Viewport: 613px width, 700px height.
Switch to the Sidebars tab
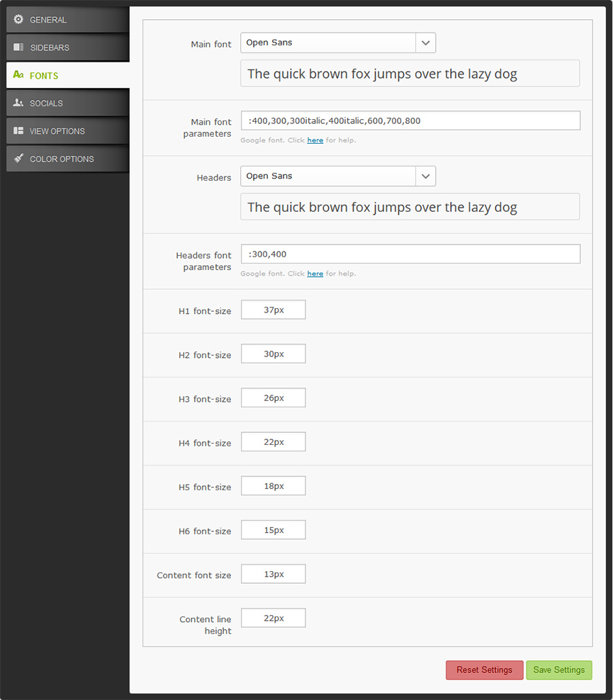pyautogui.click(x=68, y=47)
